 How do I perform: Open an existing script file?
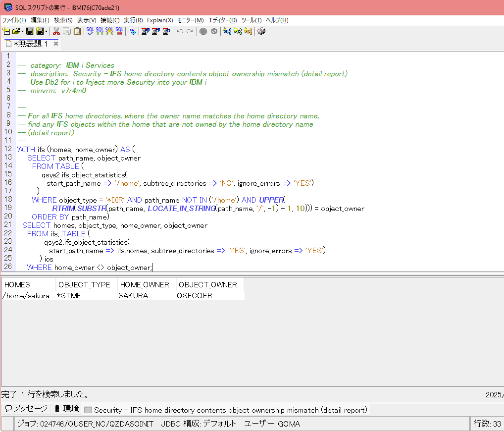(16, 31)
